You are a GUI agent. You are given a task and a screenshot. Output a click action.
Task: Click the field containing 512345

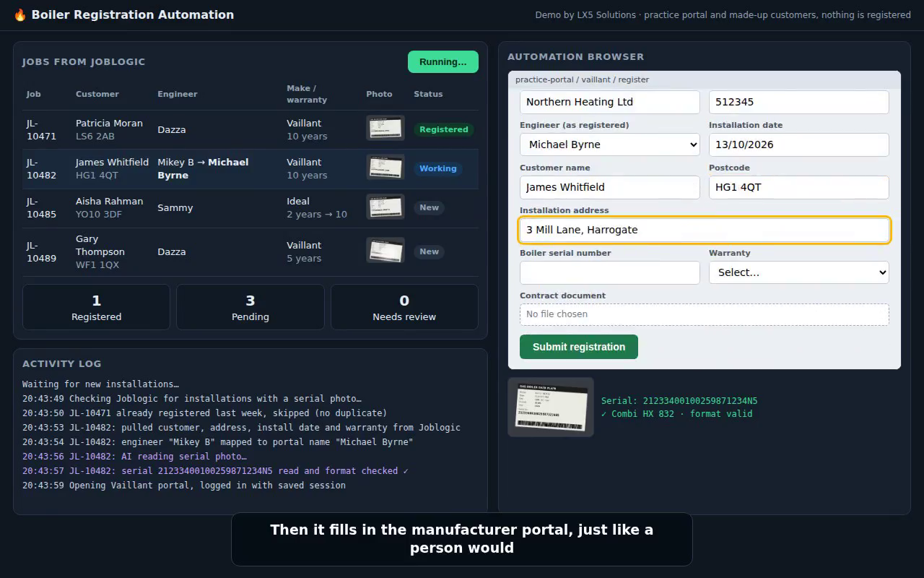(x=799, y=102)
